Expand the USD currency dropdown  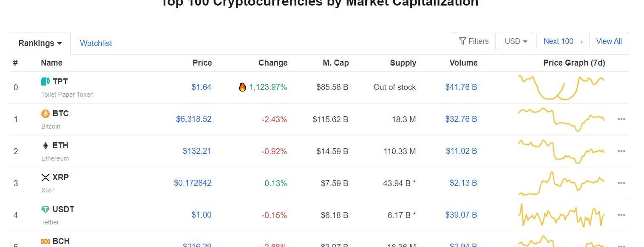click(x=516, y=41)
